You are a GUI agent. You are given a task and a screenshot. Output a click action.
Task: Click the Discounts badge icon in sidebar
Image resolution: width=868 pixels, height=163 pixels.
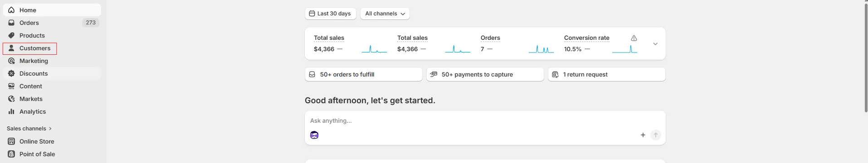pyautogui.click(x=11, y=73)
